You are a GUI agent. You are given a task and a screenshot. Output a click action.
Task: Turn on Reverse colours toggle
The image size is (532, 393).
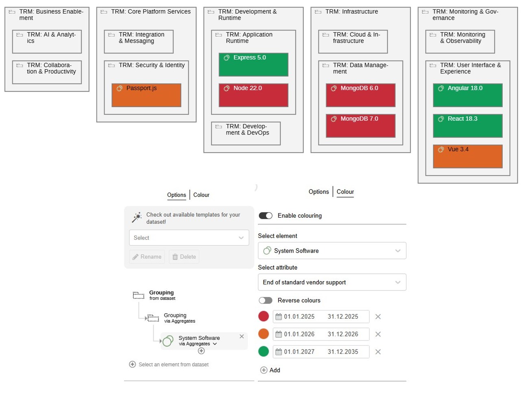(x=266, y=300)
